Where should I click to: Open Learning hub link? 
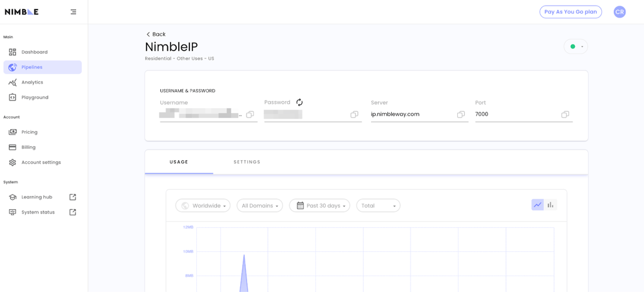43,197
